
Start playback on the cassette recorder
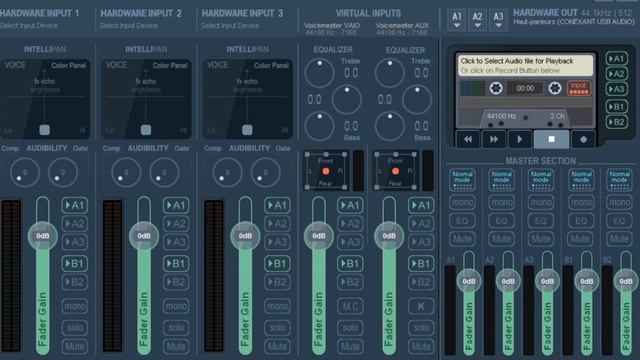click(520, 140)
